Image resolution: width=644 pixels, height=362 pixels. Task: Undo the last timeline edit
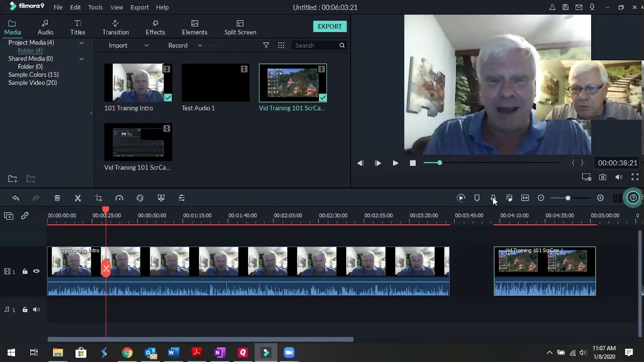point(16,198)
